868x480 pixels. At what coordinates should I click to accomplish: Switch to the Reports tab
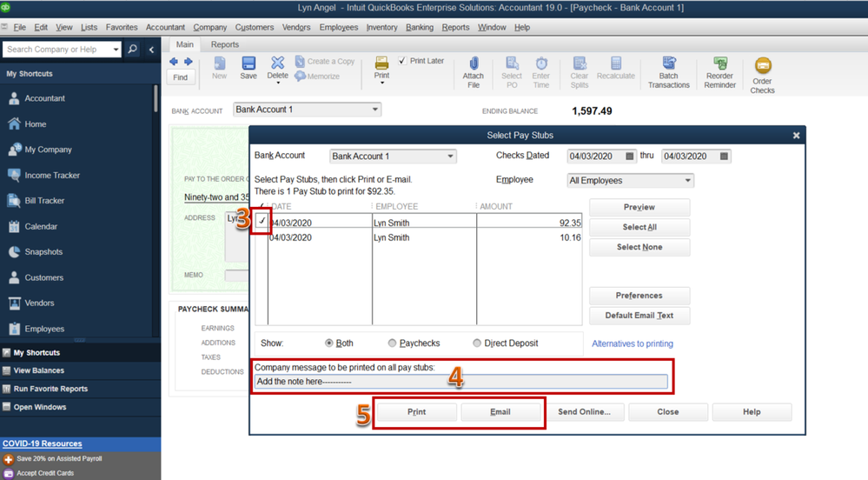(x=225, y=44)
